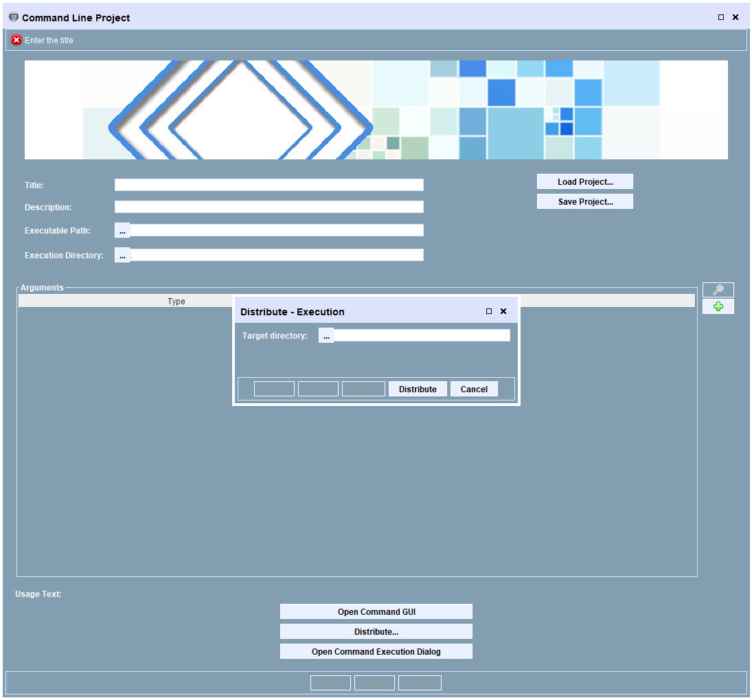Browse for the Target directory
The width and height of the screenshot is (752, 700).
click(326, 335)
